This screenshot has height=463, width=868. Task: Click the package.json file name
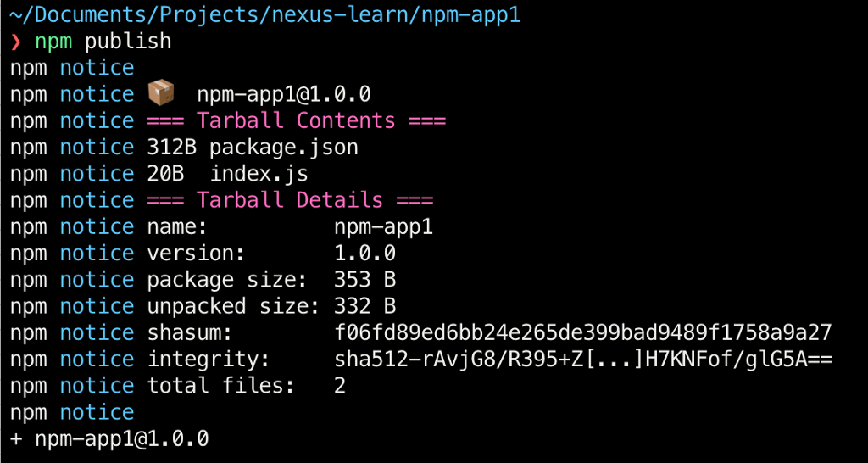pos(283,147)
